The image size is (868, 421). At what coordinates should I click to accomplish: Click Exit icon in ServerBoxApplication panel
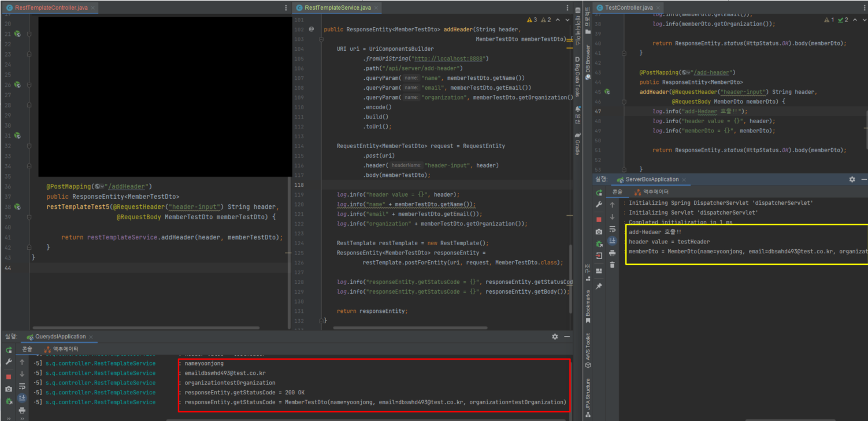click(599, 255)
